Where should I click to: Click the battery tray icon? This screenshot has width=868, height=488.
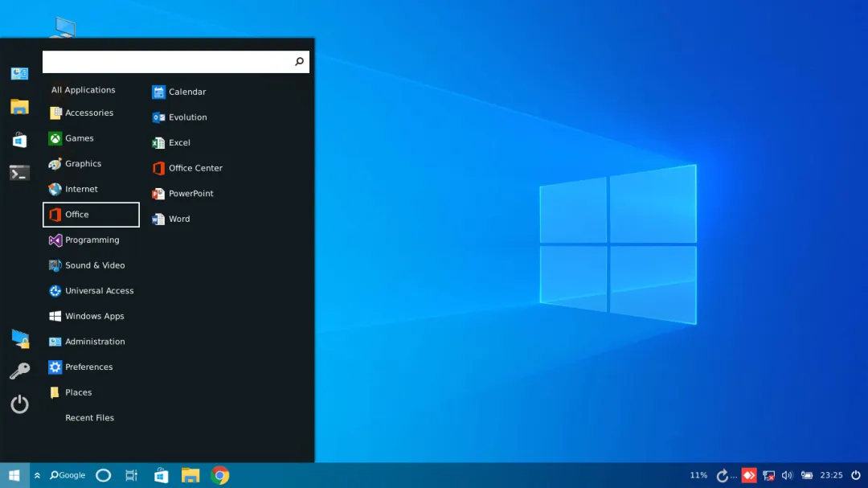coord(807,476)
